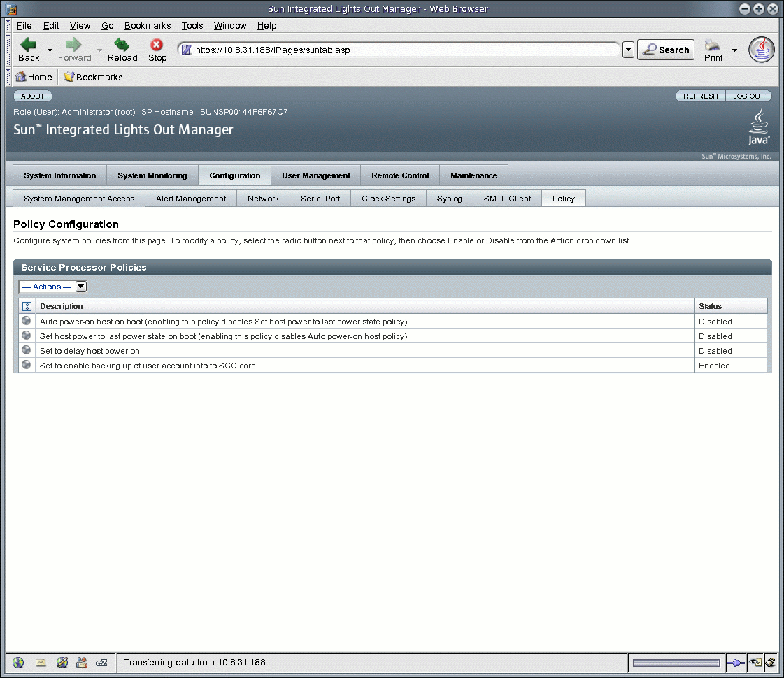Open the Serial Port sub-tab
This screenshot has height=678, width=784.
pyautogui.click(x=320, y=199)
